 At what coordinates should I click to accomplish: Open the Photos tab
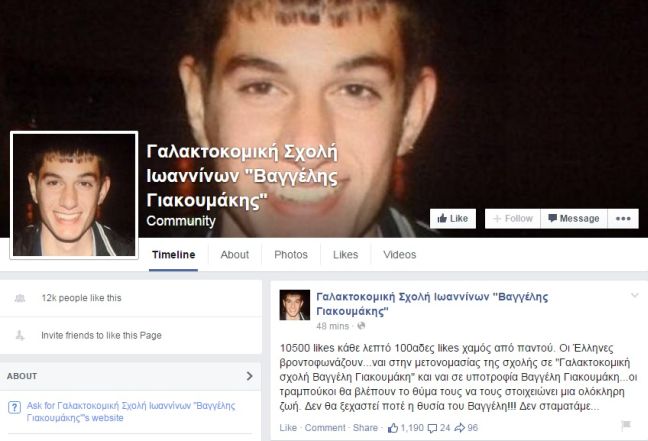pos(291,255)
